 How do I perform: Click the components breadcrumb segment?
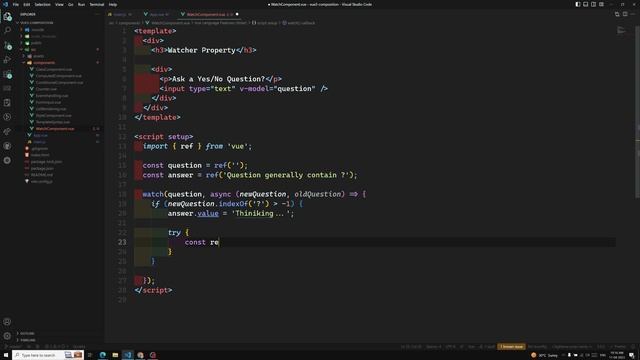point(129,23)
